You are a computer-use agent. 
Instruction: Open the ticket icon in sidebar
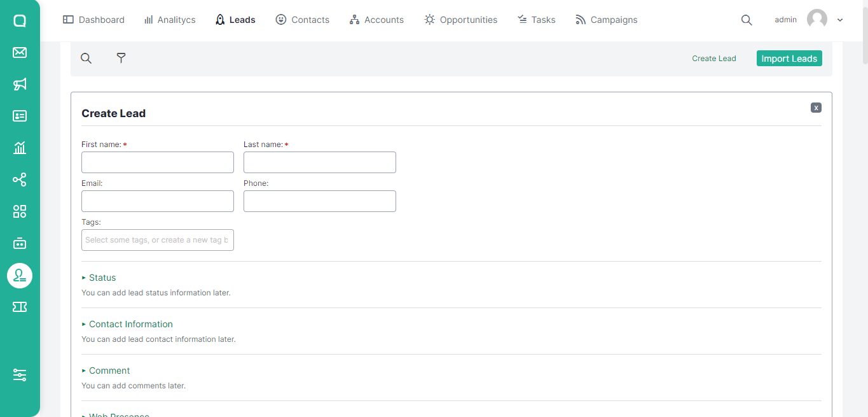click(20, 307)
